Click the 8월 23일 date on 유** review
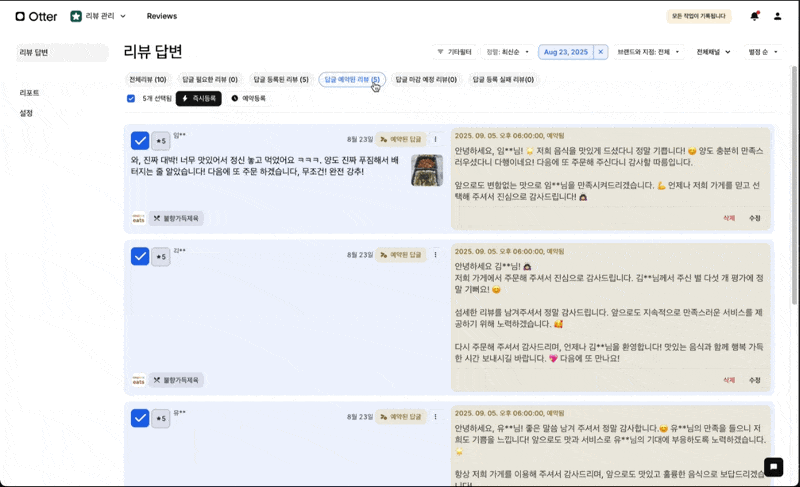Viewport: 800px width, 487px height. 360,417
